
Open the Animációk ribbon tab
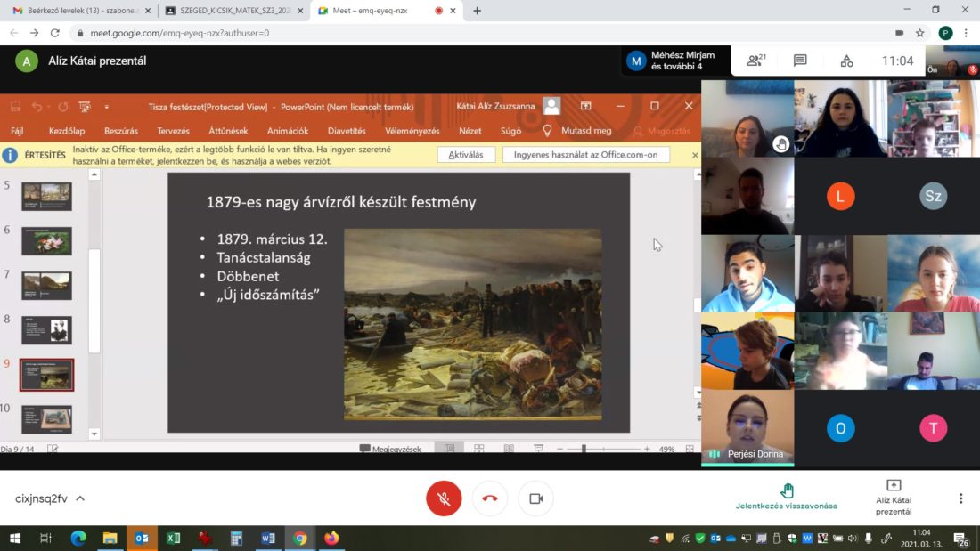coord(288,131)
